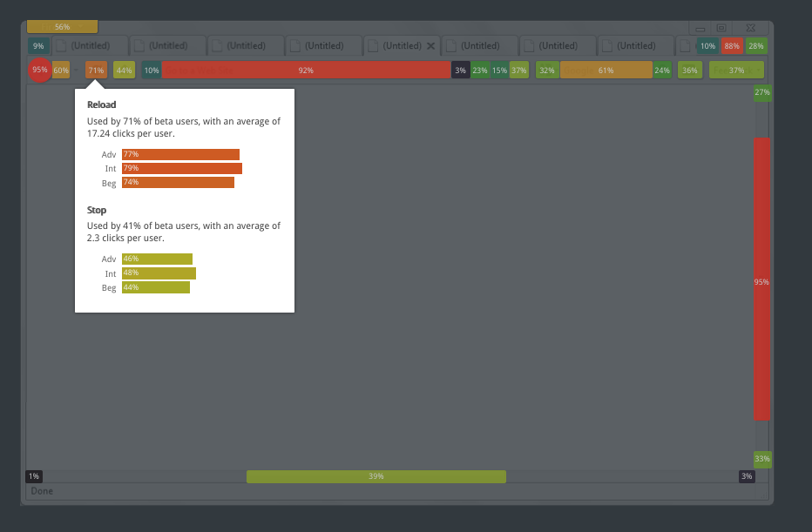Click the Stop Adv 46% bar
Screen dimensions: 812x532
click(x=157, y=259)
